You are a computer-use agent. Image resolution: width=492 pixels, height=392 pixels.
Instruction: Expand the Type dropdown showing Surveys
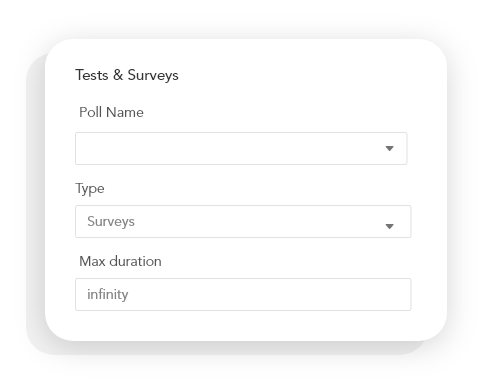point(243,221)
